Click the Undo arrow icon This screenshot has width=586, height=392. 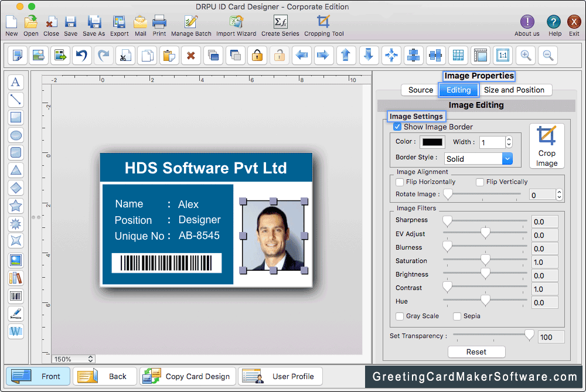click(x=81, y=55)
